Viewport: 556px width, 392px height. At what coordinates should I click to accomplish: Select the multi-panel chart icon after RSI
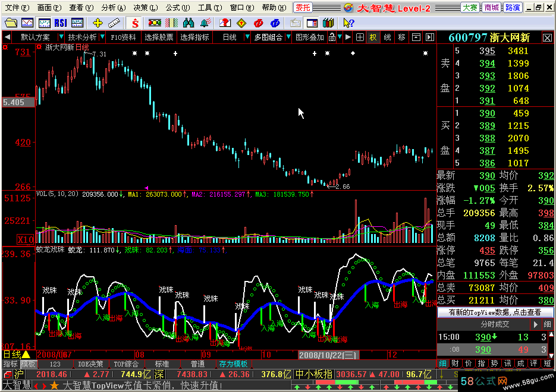point(77,23)
